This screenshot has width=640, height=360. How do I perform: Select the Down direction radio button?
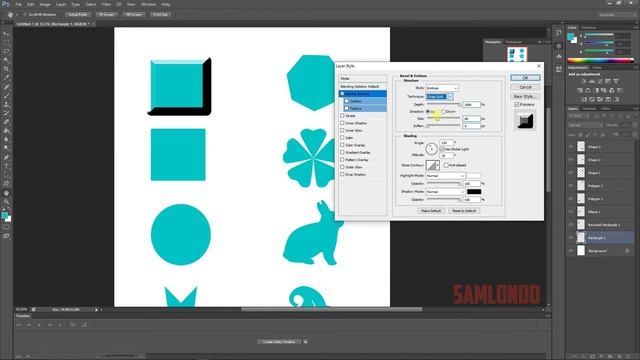point(443,111)
